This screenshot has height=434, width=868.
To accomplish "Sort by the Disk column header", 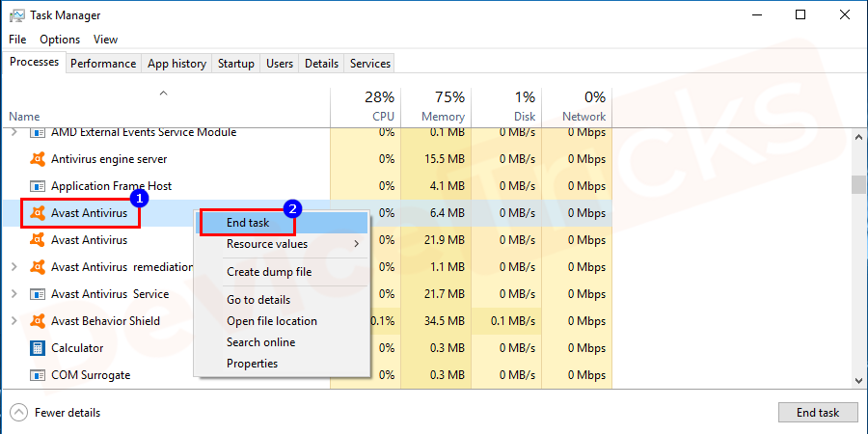I will tap(506, 107).
